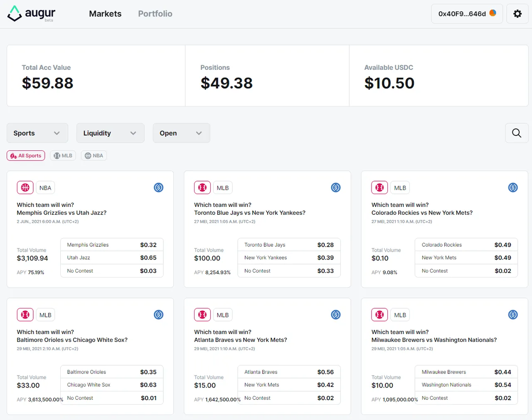Choose No Contest at $0.33 for Blue Jays game
532x420 pixels.
pyautogui.click(x=289, y=271)
